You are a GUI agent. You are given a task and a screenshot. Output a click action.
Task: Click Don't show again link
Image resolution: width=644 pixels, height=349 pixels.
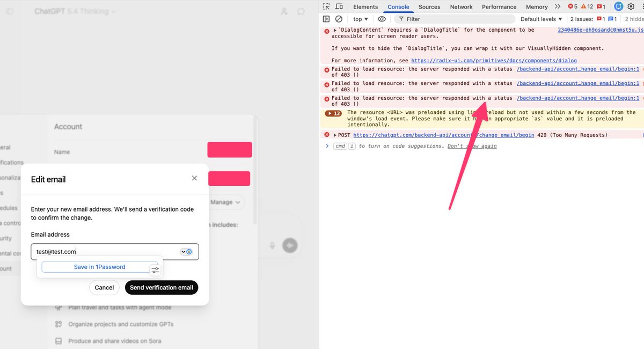(x=472, y=146)
